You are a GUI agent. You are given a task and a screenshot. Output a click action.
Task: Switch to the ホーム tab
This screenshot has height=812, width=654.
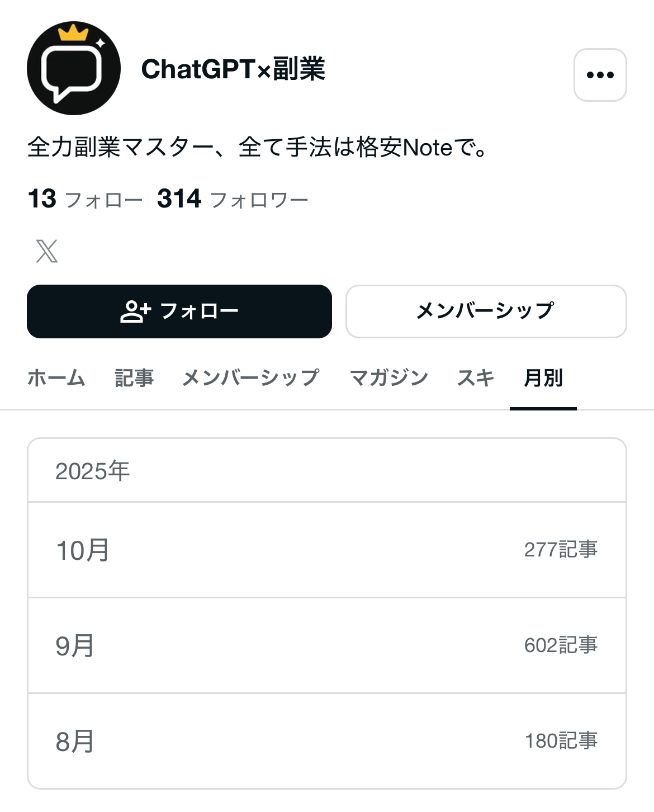point(56,378)
